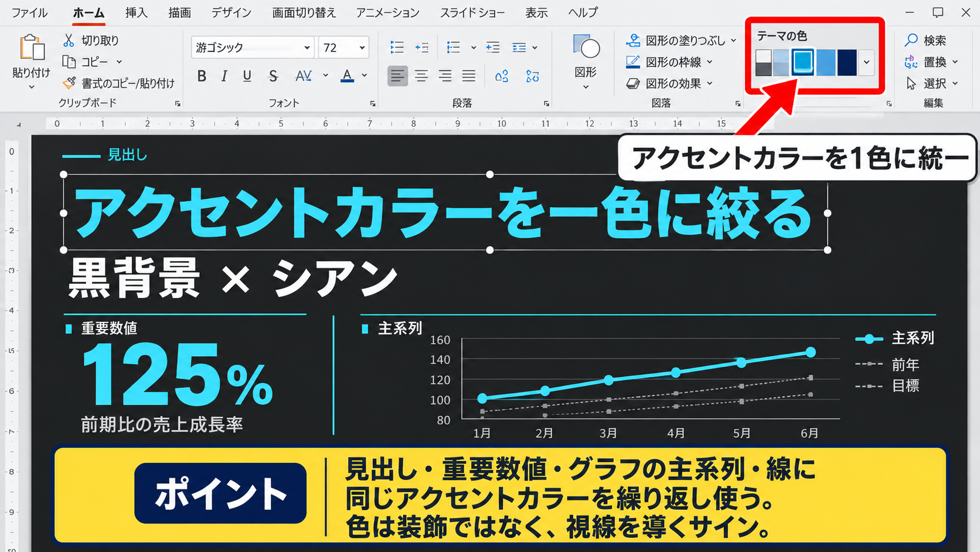The height and width of the screenshot is (552, 980).
Task: Activate the Format Painter (書式のコピー/貼り付け) brush
Action: click(69, 83)
